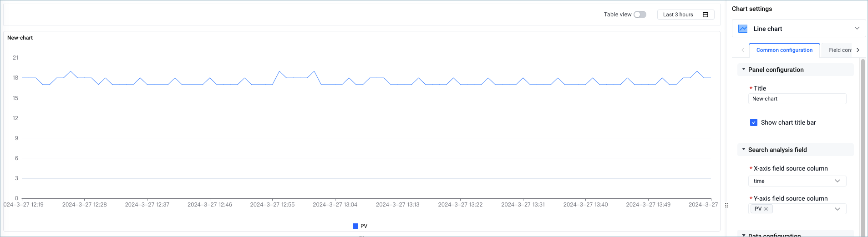
Task: Click the right arrow to show more tabs
Action: (x=858, y=50)
